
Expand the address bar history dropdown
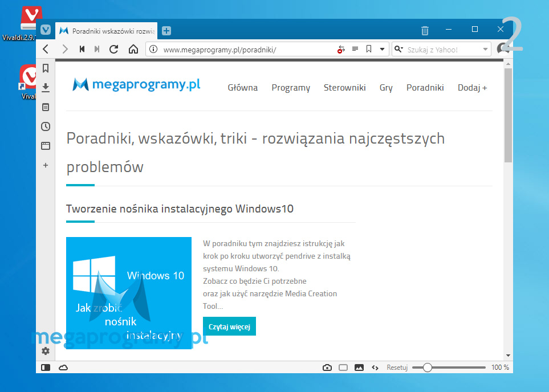(383, 50)
